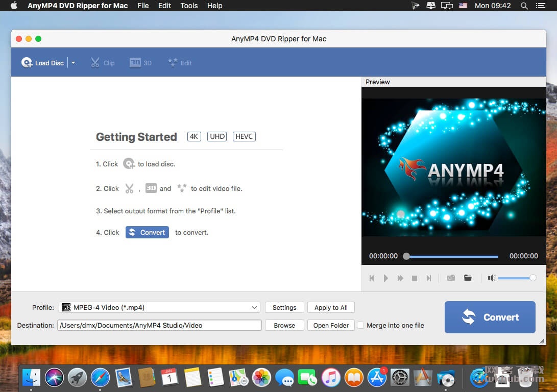Screen dimensions: 557x392
Task: Click the 3D icon in step 2
Action: pos(151,188)
